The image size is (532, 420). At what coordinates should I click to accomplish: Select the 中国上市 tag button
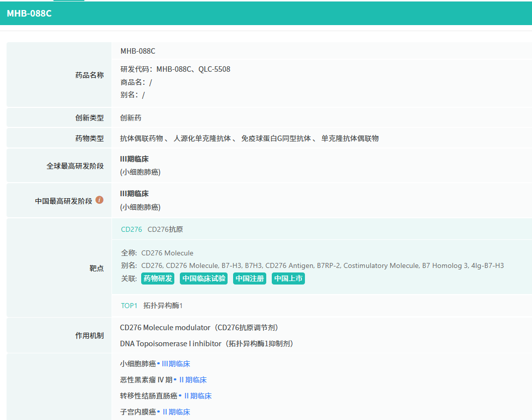coord(288,278)
